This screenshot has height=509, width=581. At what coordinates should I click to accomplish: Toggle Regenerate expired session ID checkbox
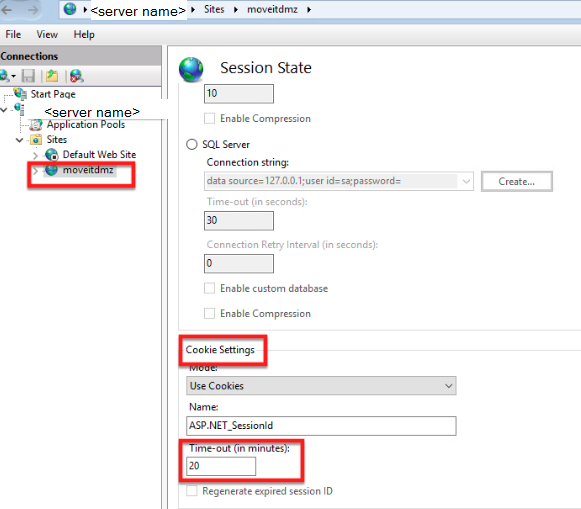tap(192, 491)
